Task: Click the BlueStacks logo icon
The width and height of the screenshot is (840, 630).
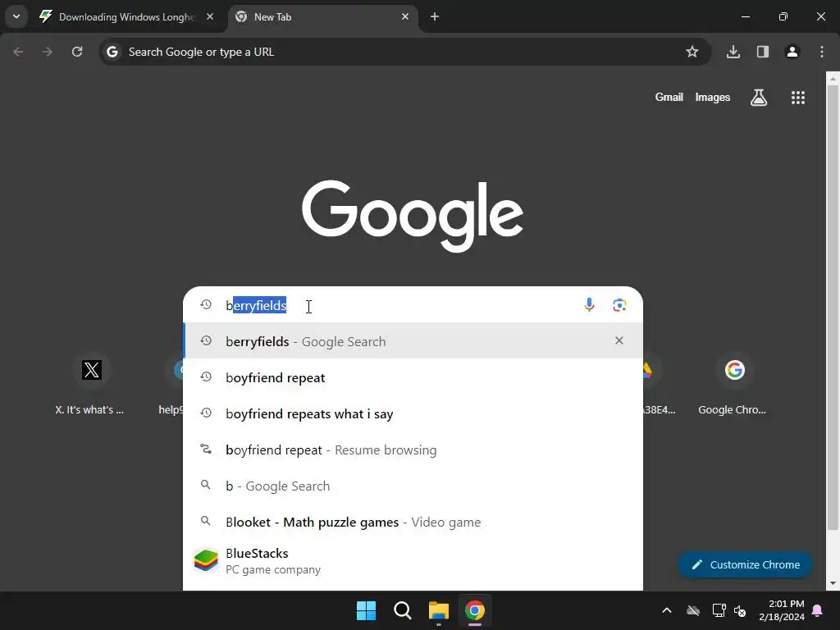Action: [x=206, y=561]
